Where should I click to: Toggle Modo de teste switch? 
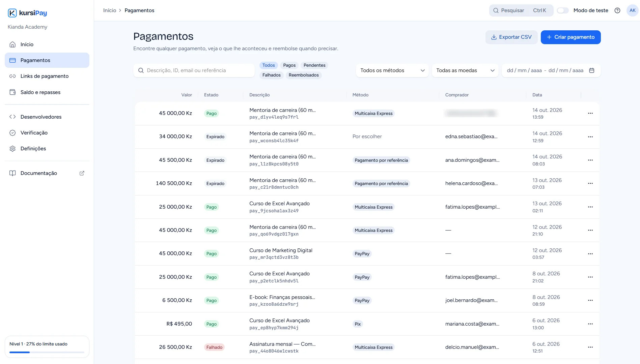click(x=563, y=10)
